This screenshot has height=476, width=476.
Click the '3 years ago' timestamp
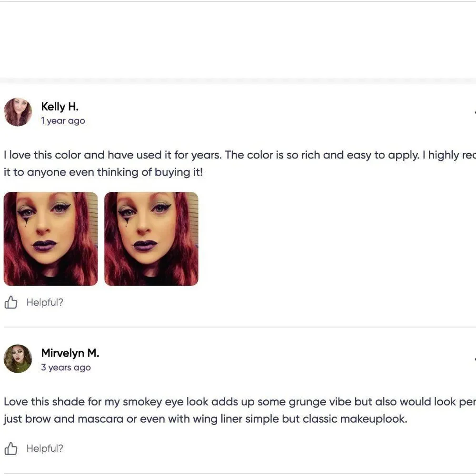[x=66, y=367]
